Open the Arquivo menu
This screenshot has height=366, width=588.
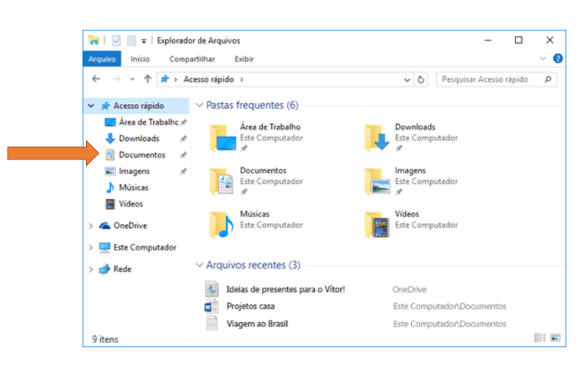click(102, 59)
